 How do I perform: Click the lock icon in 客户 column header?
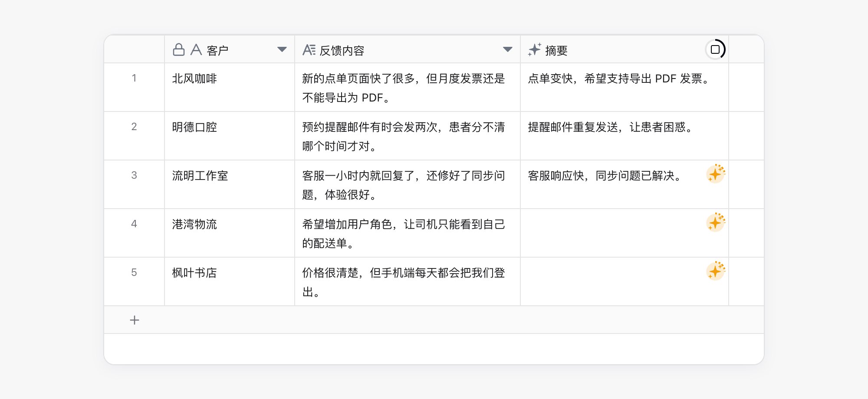tap(179, 50)
